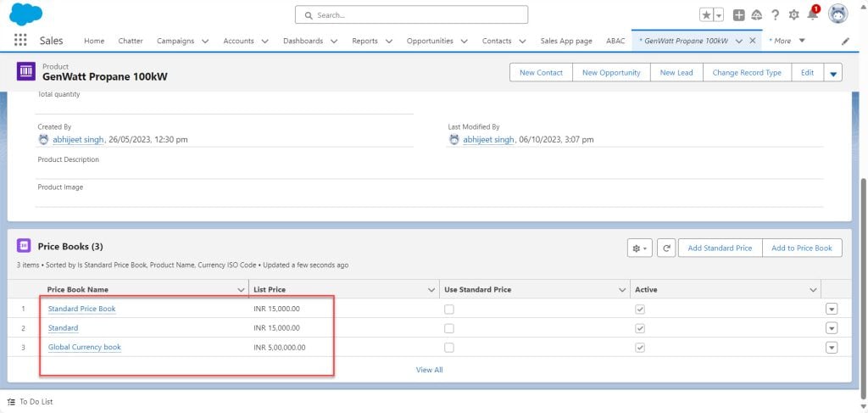Click the user profile avatar
Viewport: 868px width, 413px height.
pyautogui.click(x=837, y=14)
